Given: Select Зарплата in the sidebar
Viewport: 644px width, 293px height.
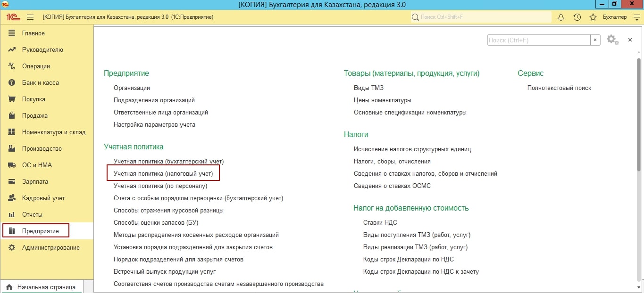Looking at the screenshot, I should 35,182.
